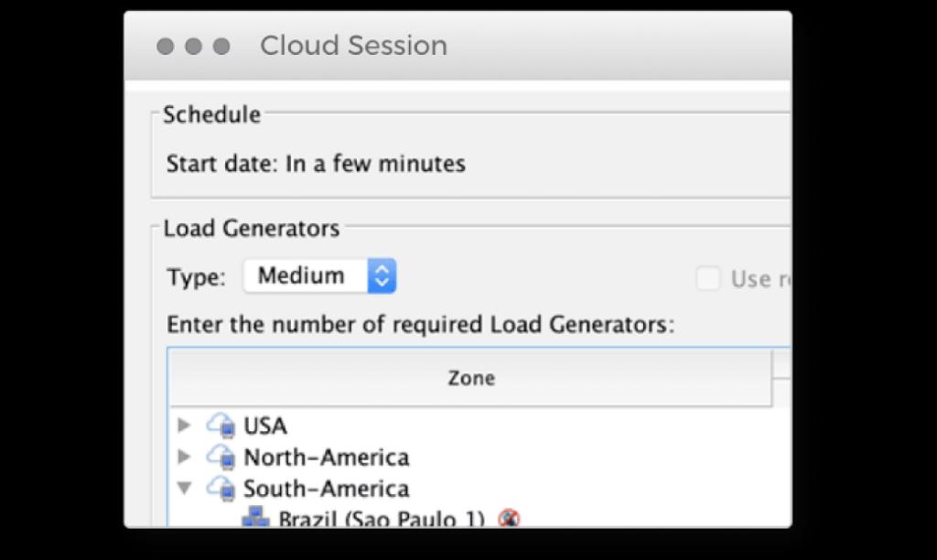Select the USA zone row label
This screenshot has height=560, width=937.
coord(265,426)
